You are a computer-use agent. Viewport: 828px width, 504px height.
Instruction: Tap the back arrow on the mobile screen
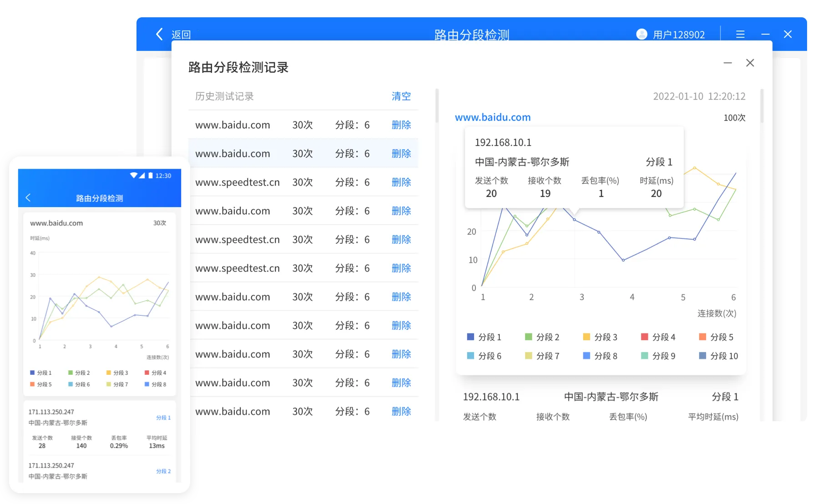click(28, 197)
